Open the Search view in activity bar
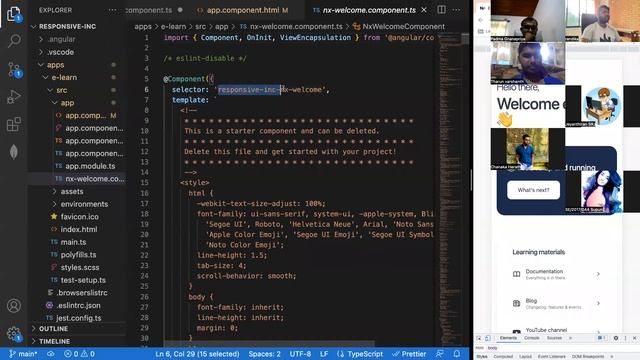Viewport: 640px width, 360px height. tap(14, 41)
